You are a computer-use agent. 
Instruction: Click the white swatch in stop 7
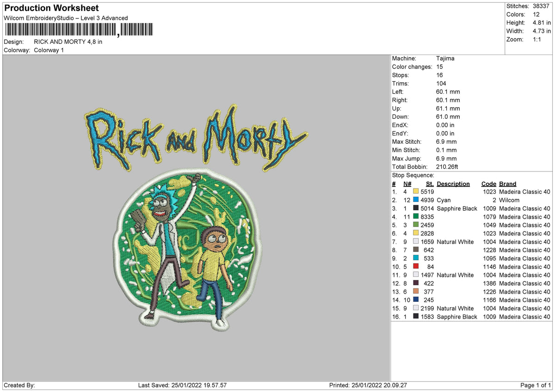[416, 242]
